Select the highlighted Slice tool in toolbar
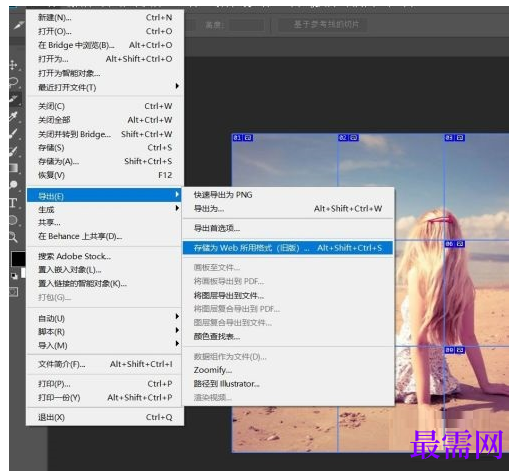The image size is (522, 476). pyautogui.click(x=14, y=99)
